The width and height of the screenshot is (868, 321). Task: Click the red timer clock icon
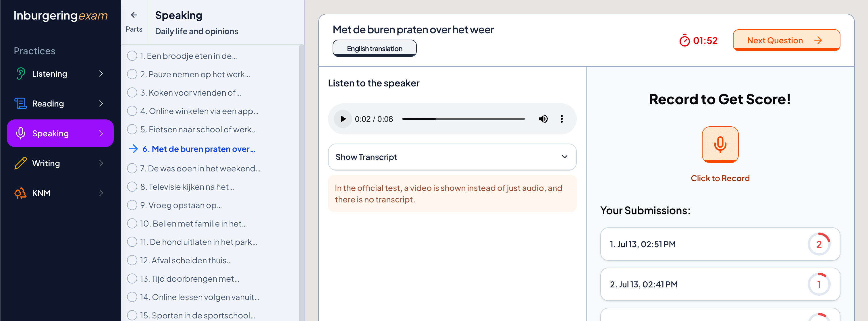pyautogui.click(x=684, y=40)
